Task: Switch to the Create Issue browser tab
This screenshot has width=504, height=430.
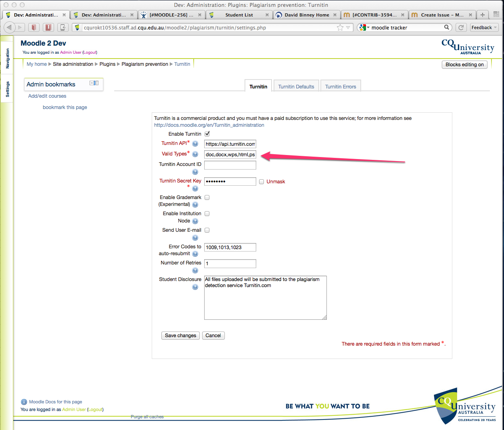Action: 442,15
